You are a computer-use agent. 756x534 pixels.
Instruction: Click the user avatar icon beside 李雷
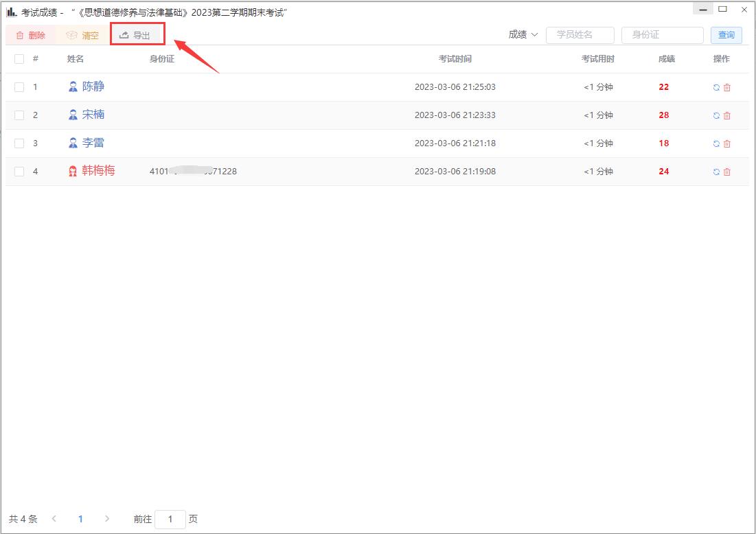tap(73, 143)
